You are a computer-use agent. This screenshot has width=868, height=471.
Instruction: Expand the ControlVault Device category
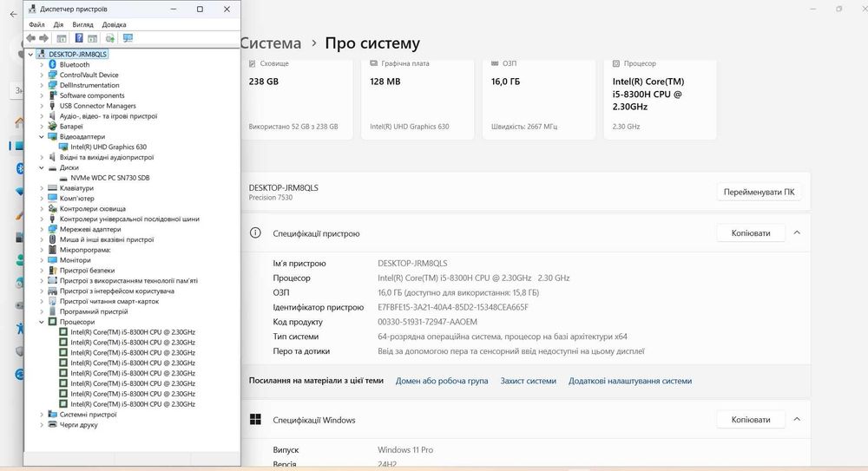click(x=42, y=75)
